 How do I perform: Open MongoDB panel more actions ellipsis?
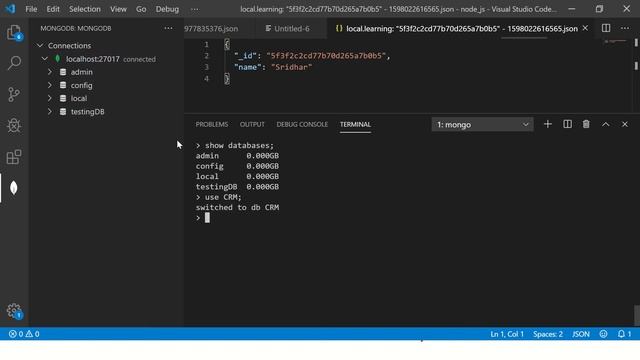(168, 28)
